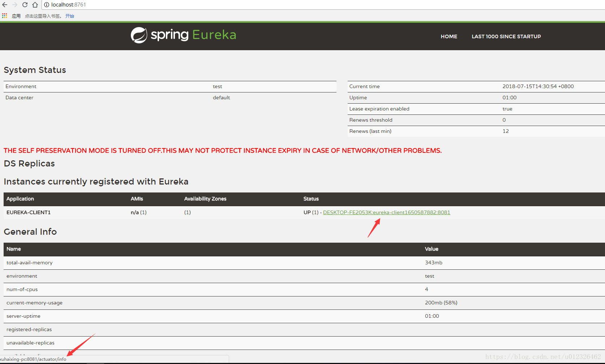Reload the page with the refresh icon
Screen dimensions: 605x364
click(25, 5)
